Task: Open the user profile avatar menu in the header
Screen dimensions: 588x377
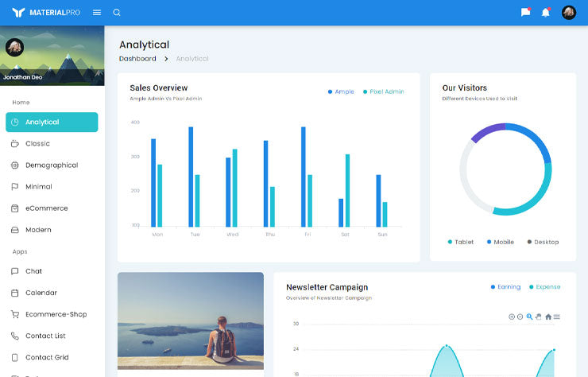Action: [568, 13]
